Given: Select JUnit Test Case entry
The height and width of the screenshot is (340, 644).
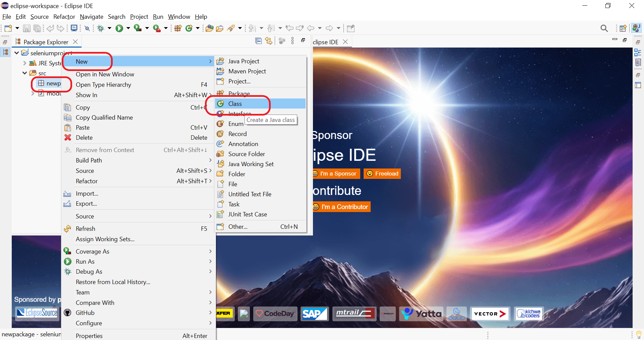Looking at the screenshot, I should (261, 214).
